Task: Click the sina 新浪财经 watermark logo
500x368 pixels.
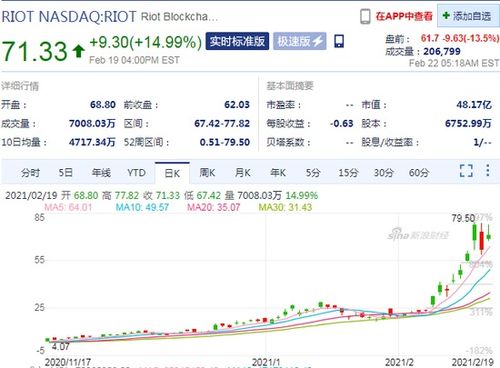Action: tap(418, 234)
